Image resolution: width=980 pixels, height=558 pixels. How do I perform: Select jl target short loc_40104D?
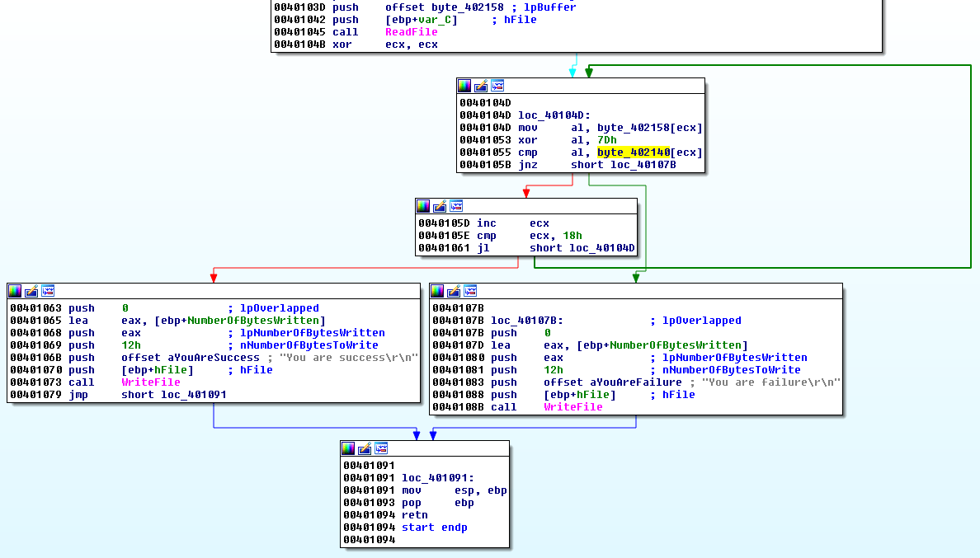(x=582, y=248)
